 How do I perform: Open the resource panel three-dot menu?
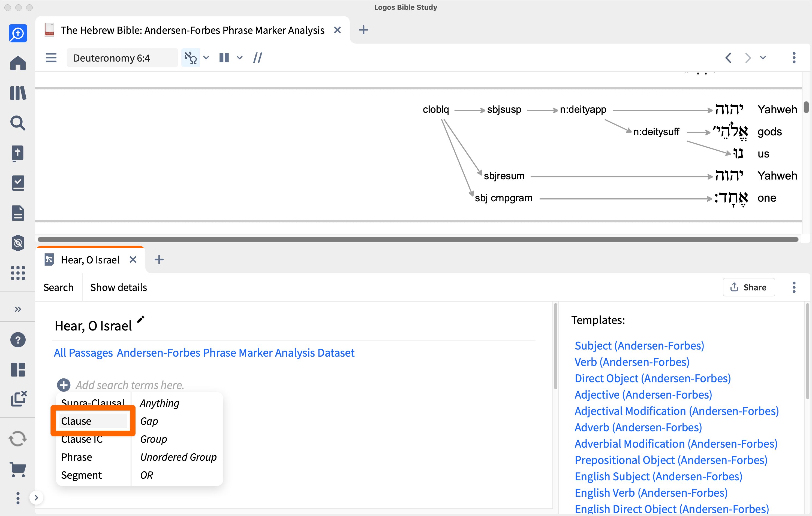pyautogui.click(x=794, y=58)
